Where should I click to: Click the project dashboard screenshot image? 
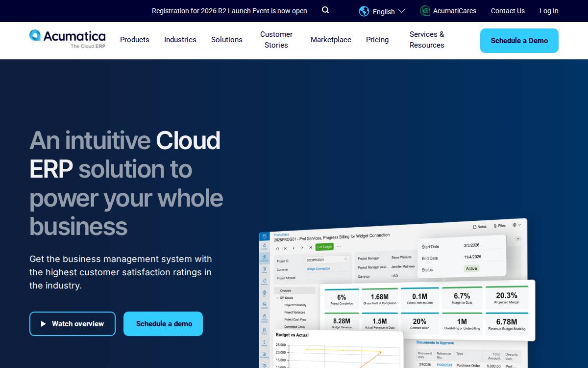(397, 293)
